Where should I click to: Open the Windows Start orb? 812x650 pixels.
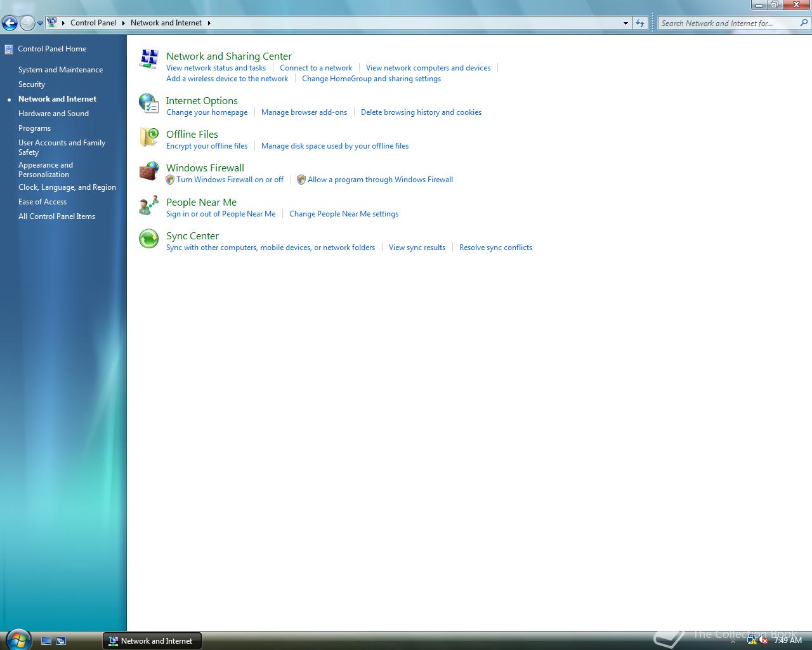click(x=17, y=639)
